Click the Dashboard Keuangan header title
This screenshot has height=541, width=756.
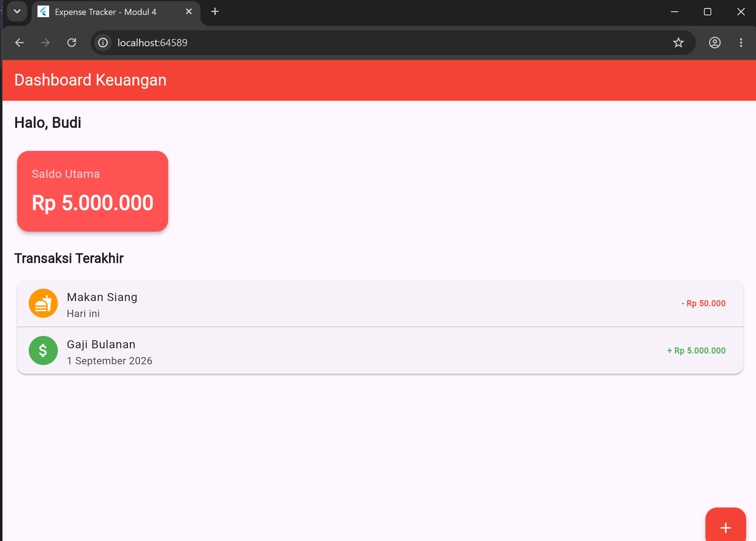click(90, 80)
